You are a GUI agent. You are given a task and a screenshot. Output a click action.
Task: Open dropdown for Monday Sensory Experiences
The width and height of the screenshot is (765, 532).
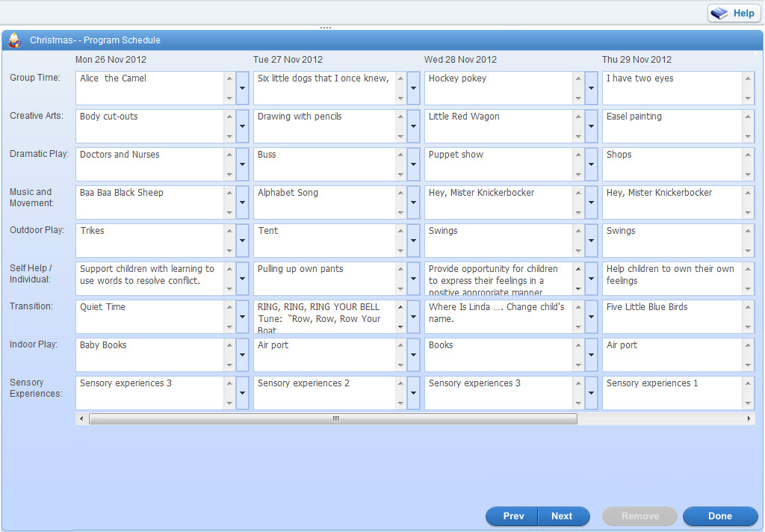tap(243, 393)
